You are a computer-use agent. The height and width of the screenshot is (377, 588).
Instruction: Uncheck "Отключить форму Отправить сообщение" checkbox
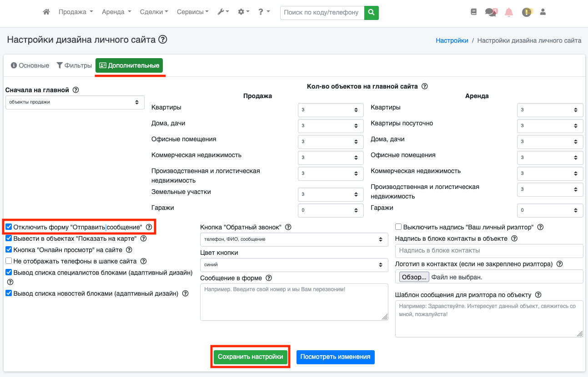pyautogui.click(x=9, y=227)
